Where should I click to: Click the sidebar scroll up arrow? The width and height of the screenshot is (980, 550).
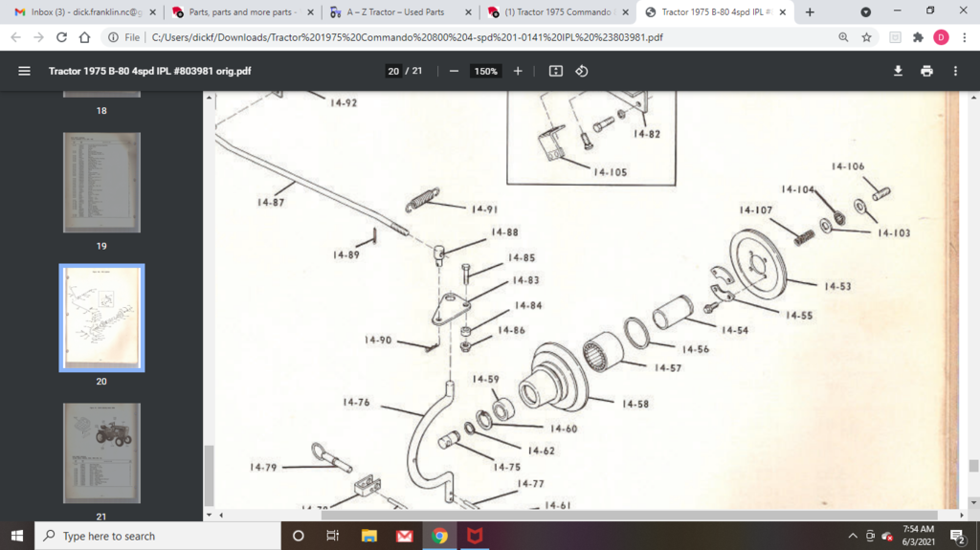tap(210, 97)
